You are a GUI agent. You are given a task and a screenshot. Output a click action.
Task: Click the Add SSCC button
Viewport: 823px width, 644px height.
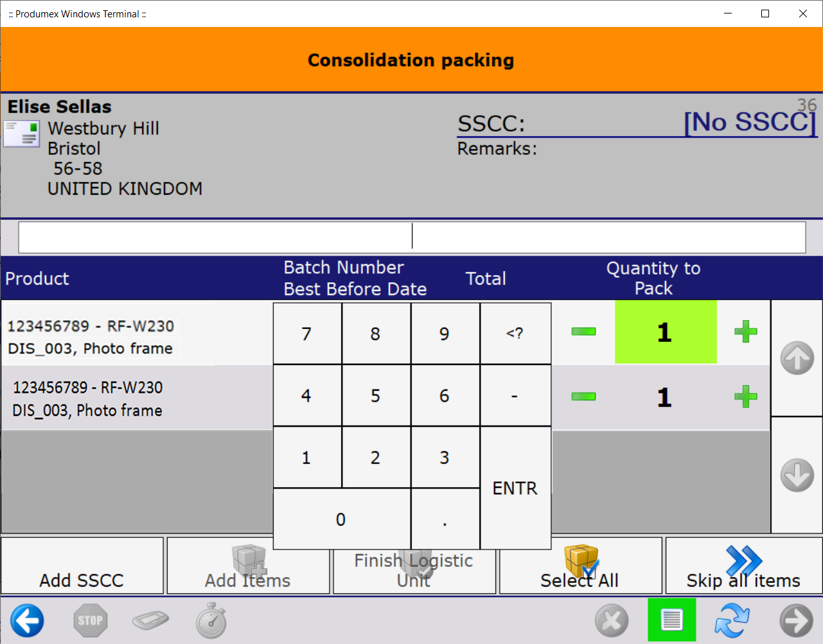82,566
